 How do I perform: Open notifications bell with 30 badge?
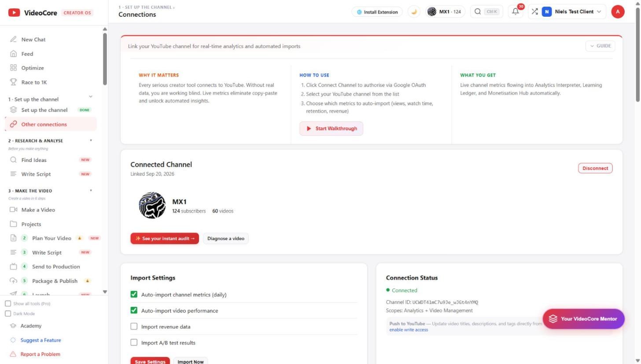pos(515,12)
